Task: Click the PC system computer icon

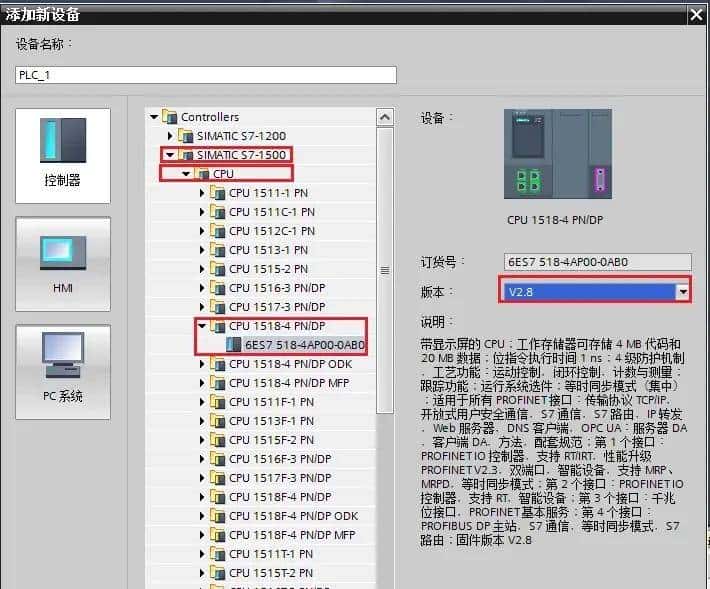Action: tap(63, 355)
